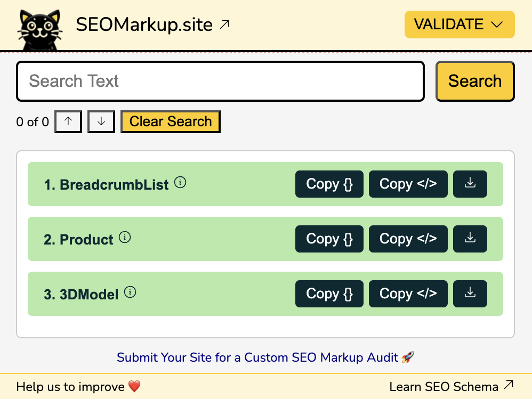This screenshot has width=532, height=399.
Task: Show info for 3DModel schema
Action: click(x=130, y=292)
